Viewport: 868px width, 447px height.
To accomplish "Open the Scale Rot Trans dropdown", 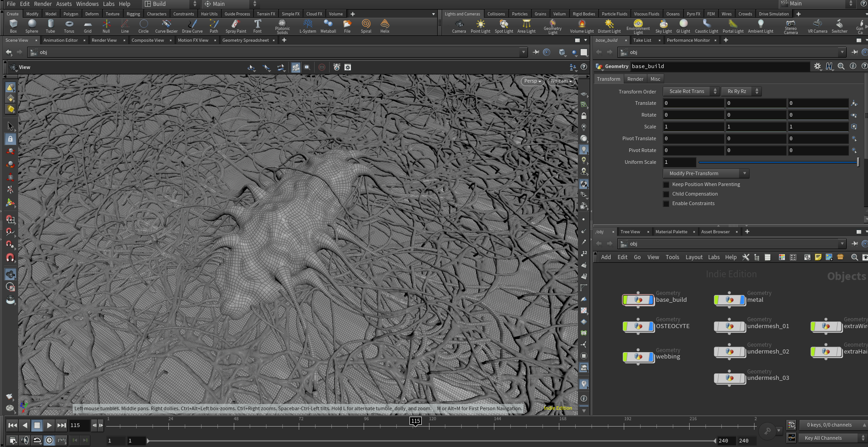I will (691, 91).
